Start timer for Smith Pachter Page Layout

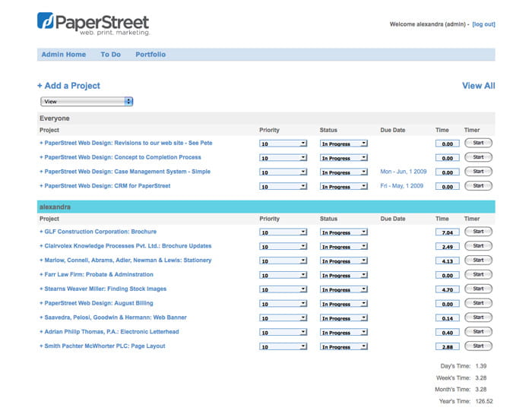[478, 346]
